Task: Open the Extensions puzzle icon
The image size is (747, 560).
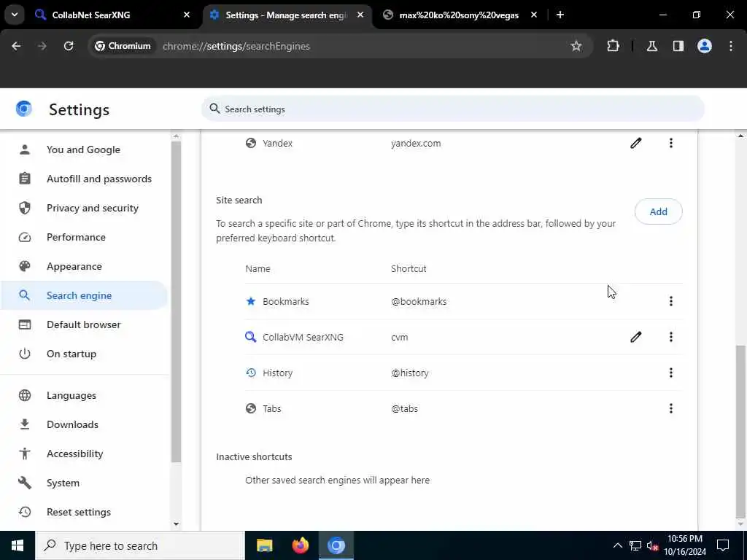Action: 613,46
